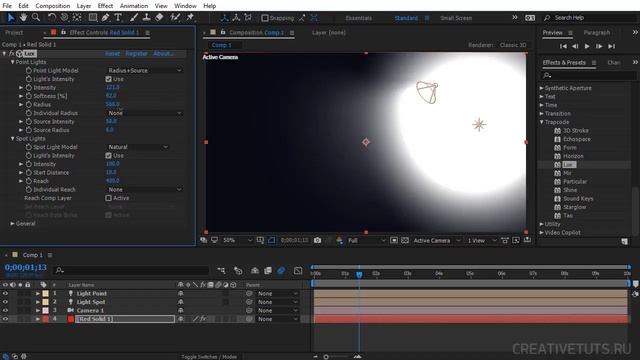Viewport: 640px width, 360px height.
Task: Open the Effect menu
Action: [x=105, y=6]
